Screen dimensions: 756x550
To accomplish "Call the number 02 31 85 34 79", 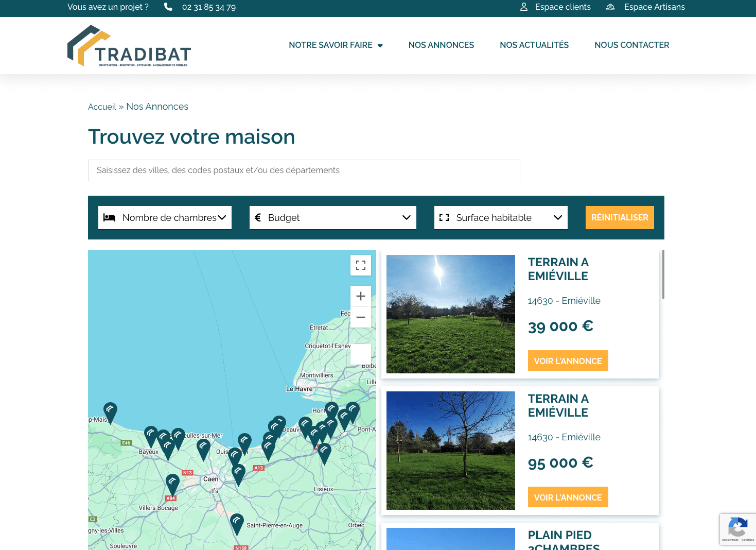I will tap(209, 7).
